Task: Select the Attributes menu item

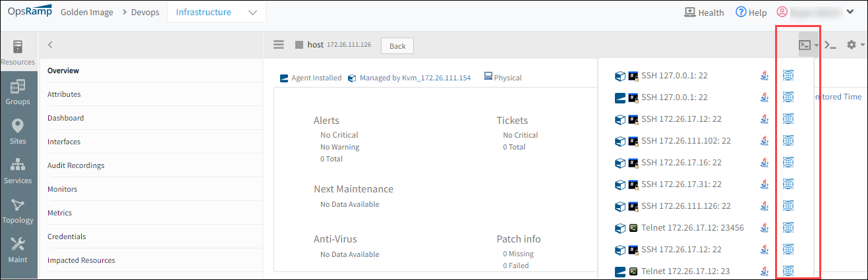Action: 64,94
